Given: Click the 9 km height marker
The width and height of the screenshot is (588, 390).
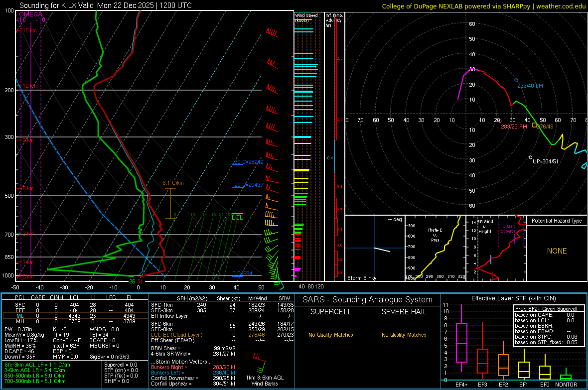Looking at the screenshot, I should (x=28, y=140).
